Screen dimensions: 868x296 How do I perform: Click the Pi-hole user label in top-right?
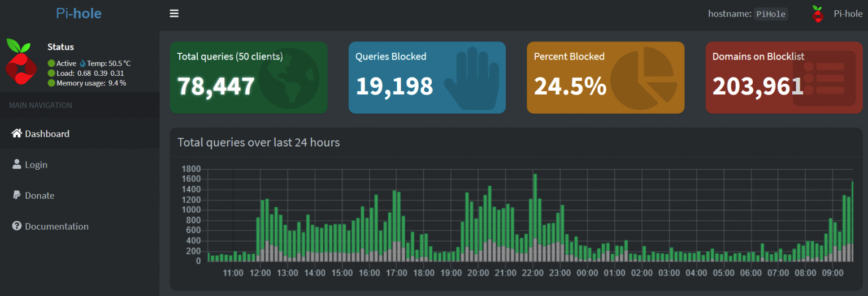click(848, 14)
